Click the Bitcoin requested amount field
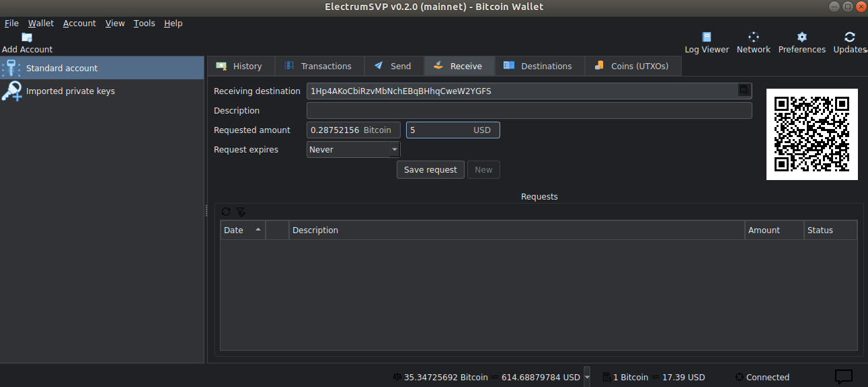The height and width of the screenshot is (387, 868). tap(354, 130)
